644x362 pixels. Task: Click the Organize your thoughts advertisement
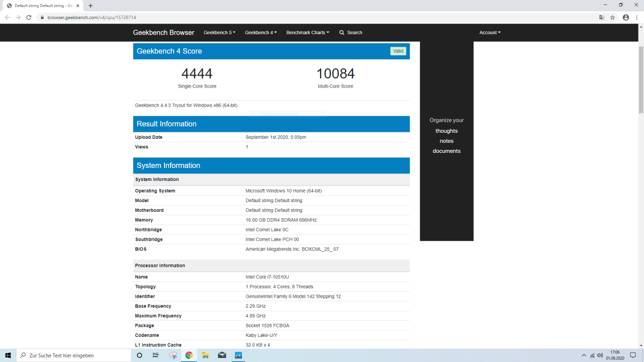pos(447,141)
